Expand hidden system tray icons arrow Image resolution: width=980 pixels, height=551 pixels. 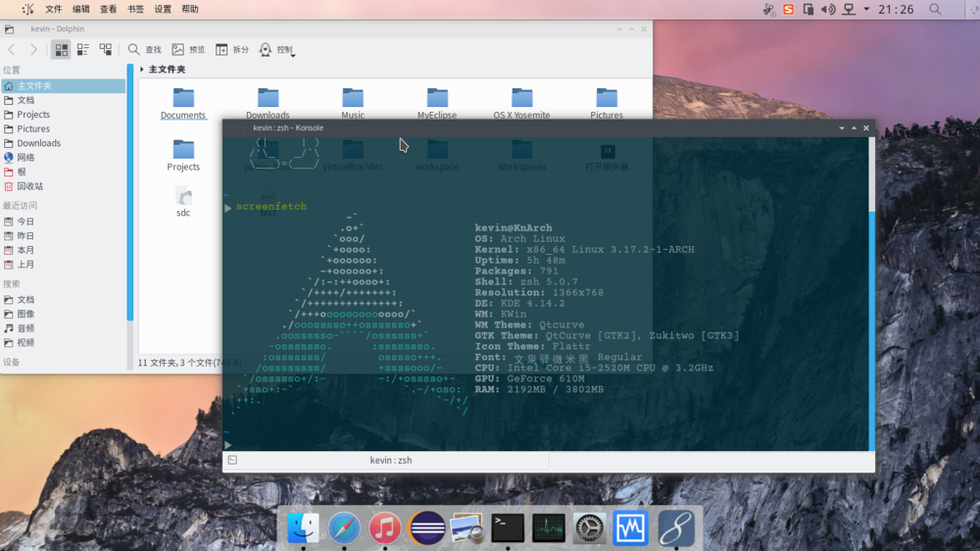coord(866,10)
